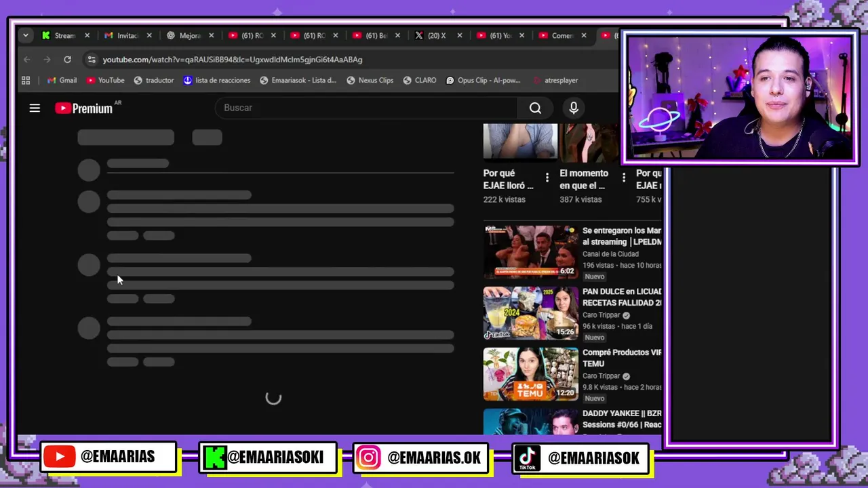This screenshot has width=868, height=488.
Task: Open Compré Productos VIR TEMU title
Action: tap(621, 358)
